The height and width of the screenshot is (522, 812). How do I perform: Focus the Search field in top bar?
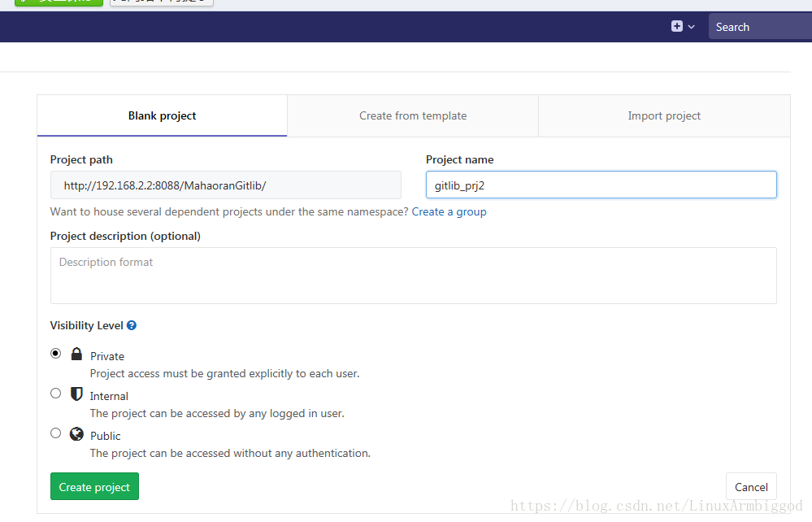coord(760,27)
